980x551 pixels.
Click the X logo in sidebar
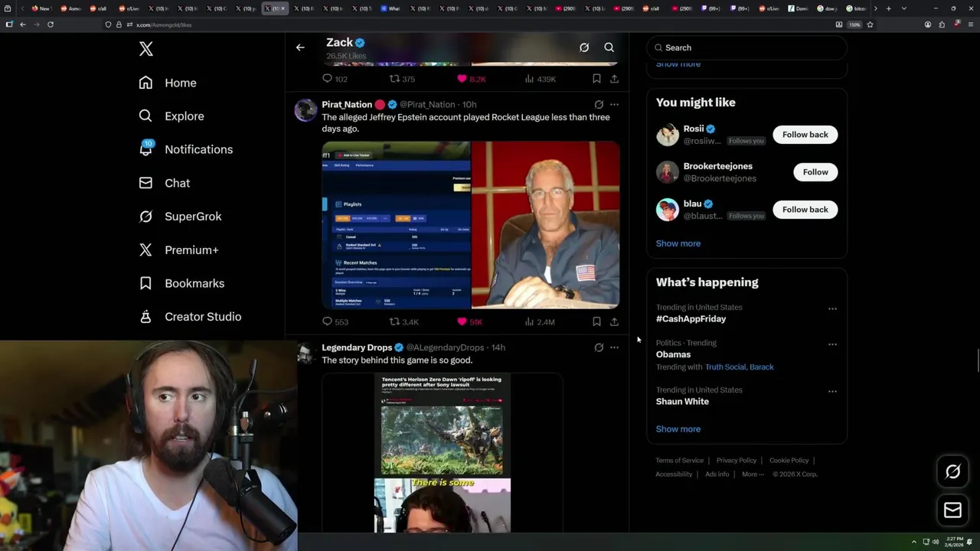(x=146, y=49)
